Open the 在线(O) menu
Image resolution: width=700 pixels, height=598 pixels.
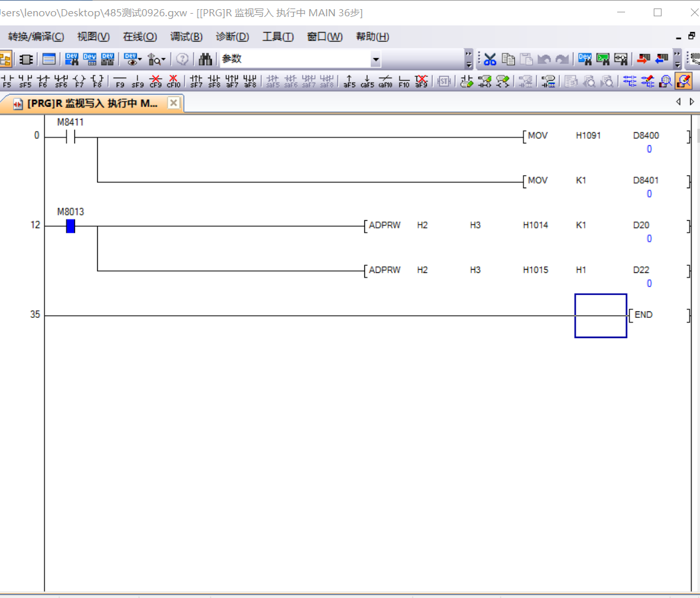(x=139, y=36)
